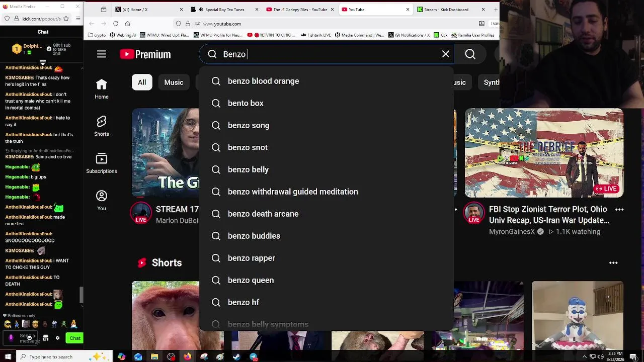Open the Kick popout window hamburger menu
Image resolution: width=644 pixels, height=362 pixels.
pyautogui.click(x=78, y=19)
